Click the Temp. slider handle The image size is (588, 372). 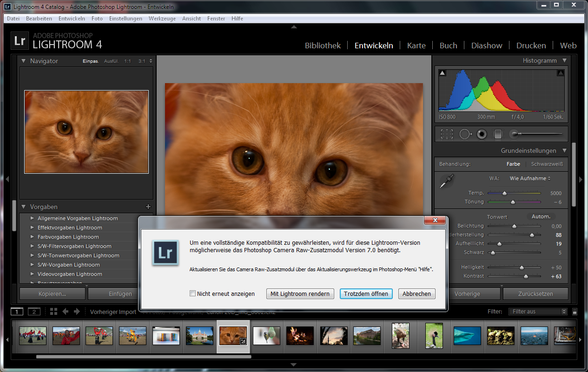[x=504, y=193]
